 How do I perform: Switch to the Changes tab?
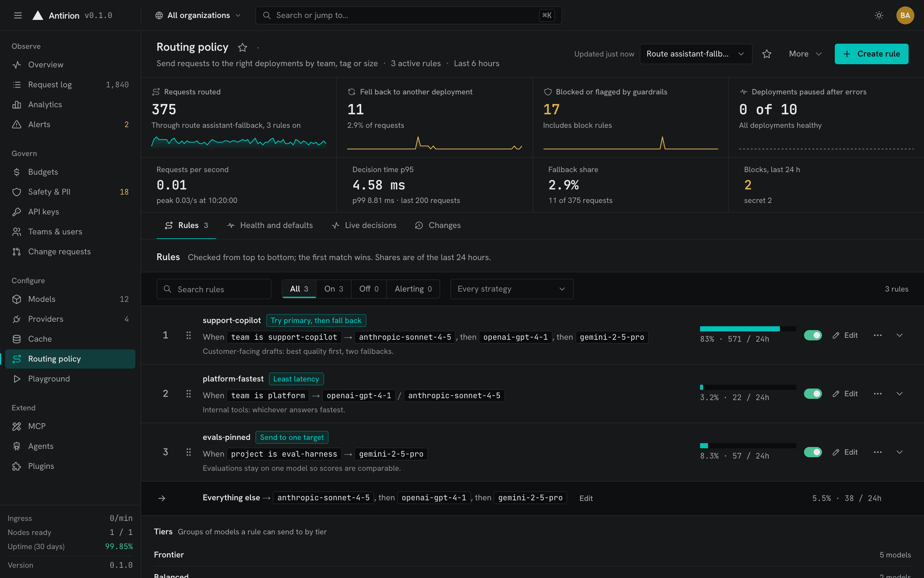tap(438, 225)
